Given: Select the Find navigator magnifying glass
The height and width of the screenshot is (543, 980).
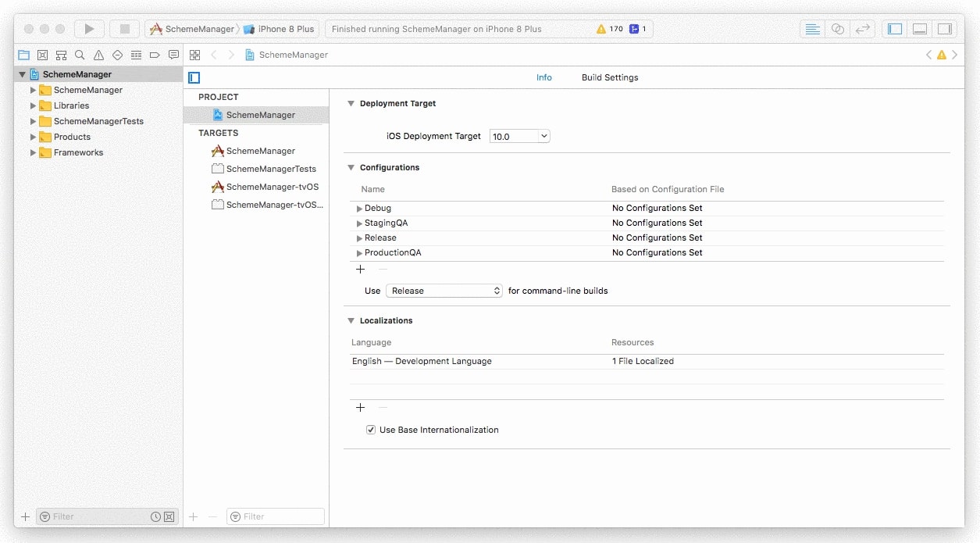Looking at the screenshot, I should pos(80,55).
